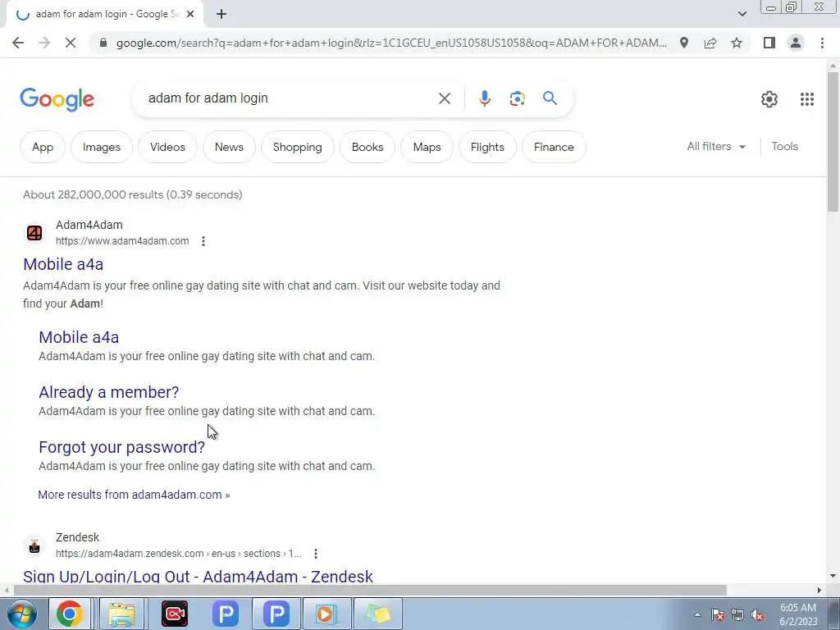Expand the tab search chevron
The width and height of the screenshot is (840, 630).
pos(742,14)
